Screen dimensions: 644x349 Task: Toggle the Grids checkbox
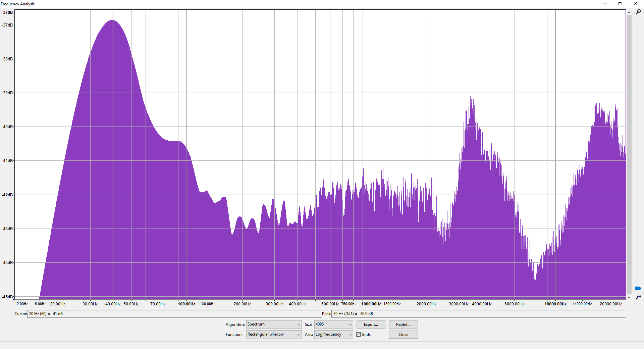358,335
